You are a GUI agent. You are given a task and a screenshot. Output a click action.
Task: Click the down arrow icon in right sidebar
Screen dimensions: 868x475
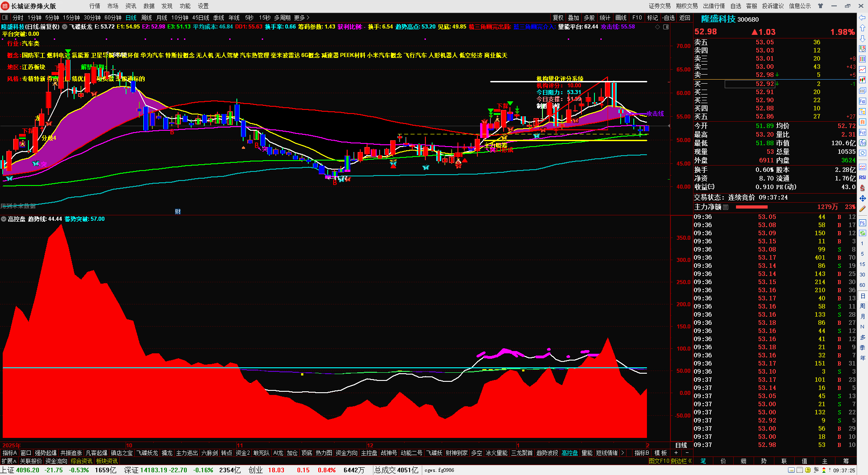tap(863, 38)
